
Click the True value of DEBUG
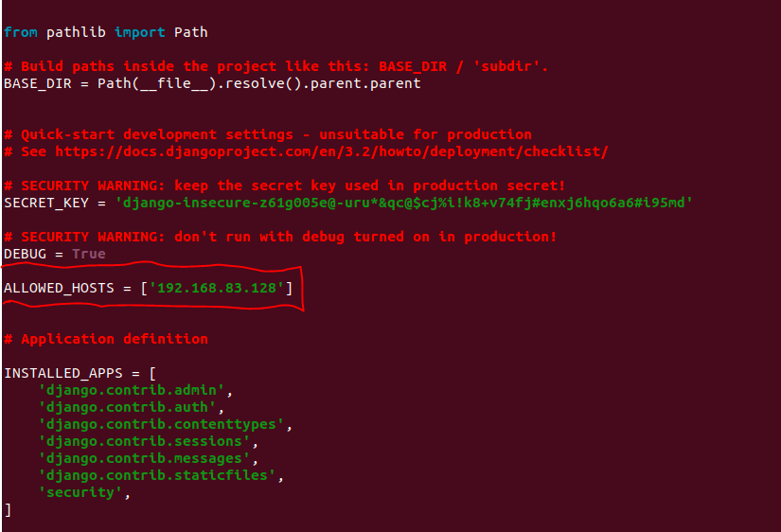point(89,254)
